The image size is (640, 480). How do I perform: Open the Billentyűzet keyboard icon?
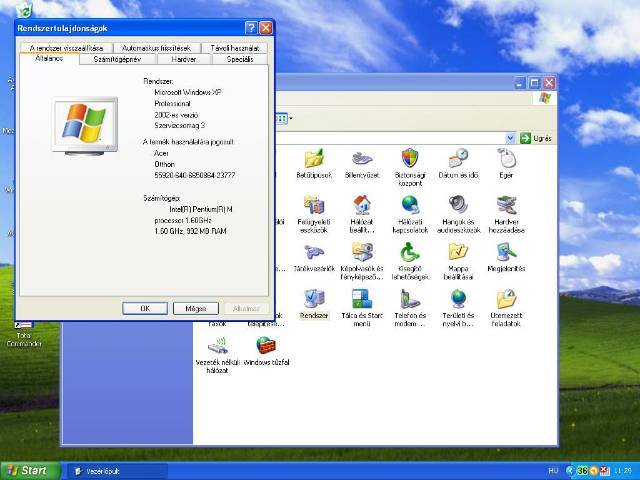point(361,158)
